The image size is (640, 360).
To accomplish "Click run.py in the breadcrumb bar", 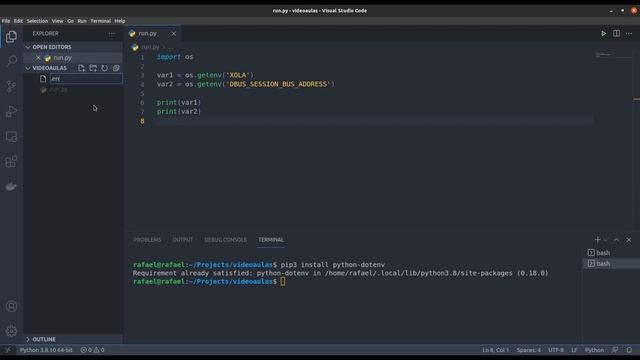I will coord(150,47).
